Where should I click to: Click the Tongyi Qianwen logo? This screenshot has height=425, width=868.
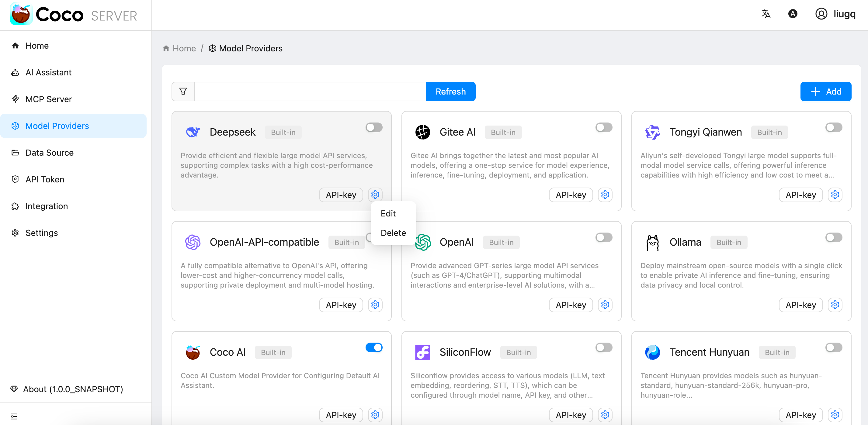652,132
